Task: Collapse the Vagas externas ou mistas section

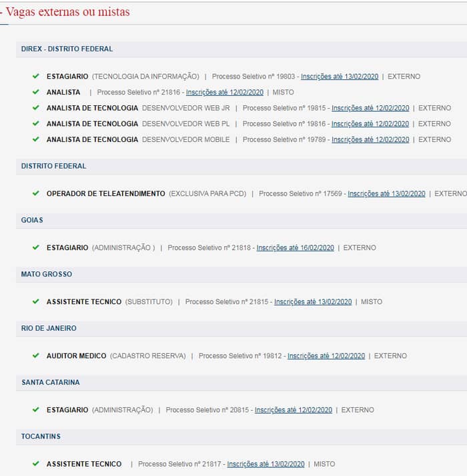Action: [x=2, y=12]
